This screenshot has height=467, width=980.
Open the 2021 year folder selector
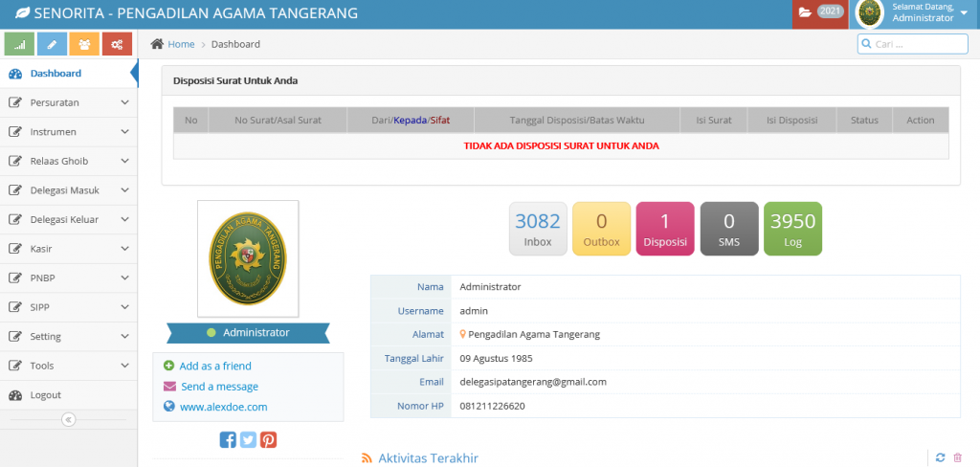(x=820, y=12)
